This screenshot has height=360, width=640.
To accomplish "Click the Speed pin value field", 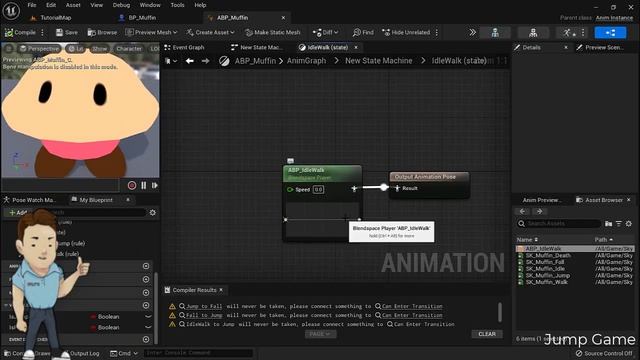I will coord(318,189).
